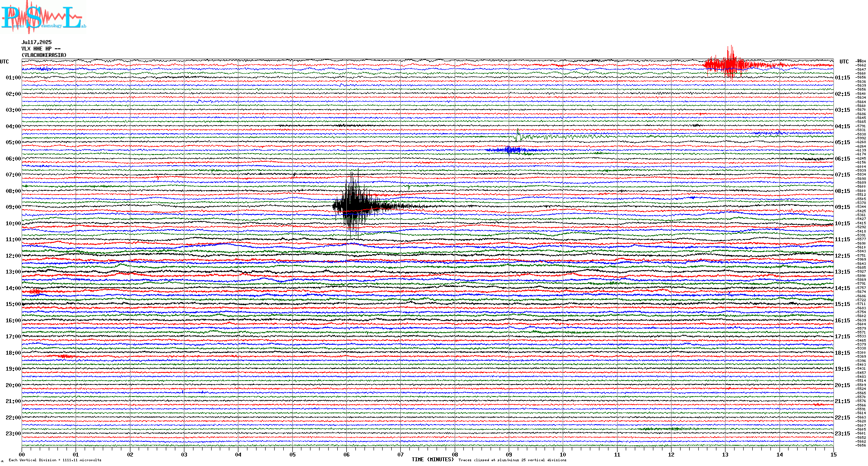Click the 12:00 hour label on left axis
The image size is (868, 466).
point(13,256)
